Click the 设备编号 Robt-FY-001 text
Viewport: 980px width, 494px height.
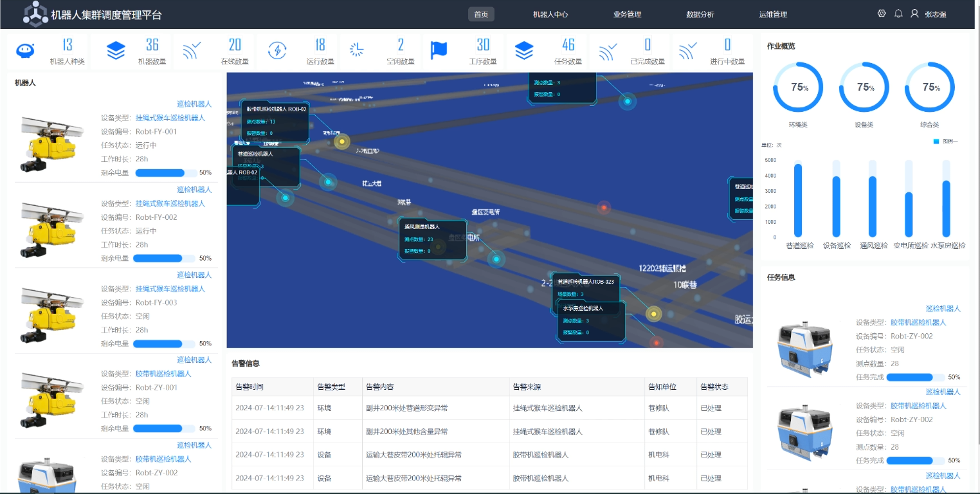[x=139, y=132]
